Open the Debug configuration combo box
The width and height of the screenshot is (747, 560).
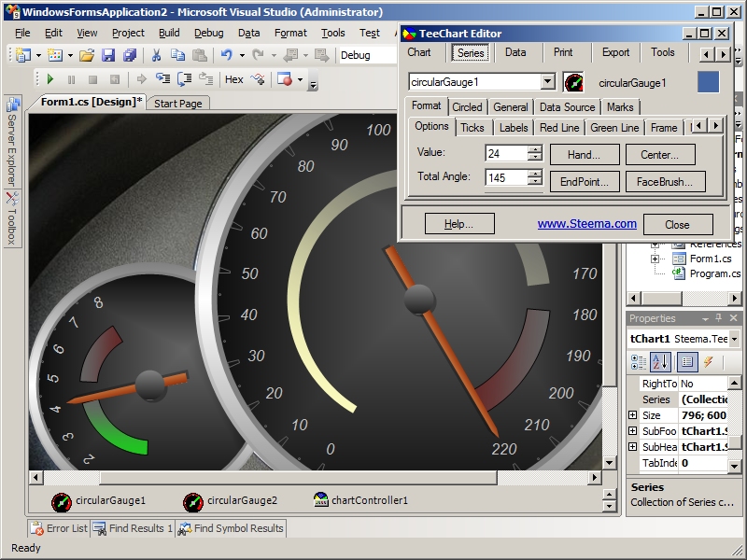point(368,55)
